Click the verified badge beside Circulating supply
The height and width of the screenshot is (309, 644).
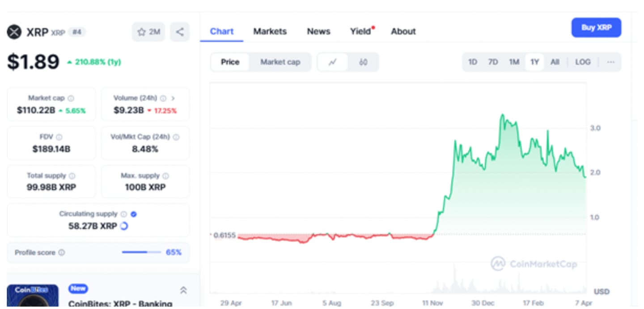133,214
